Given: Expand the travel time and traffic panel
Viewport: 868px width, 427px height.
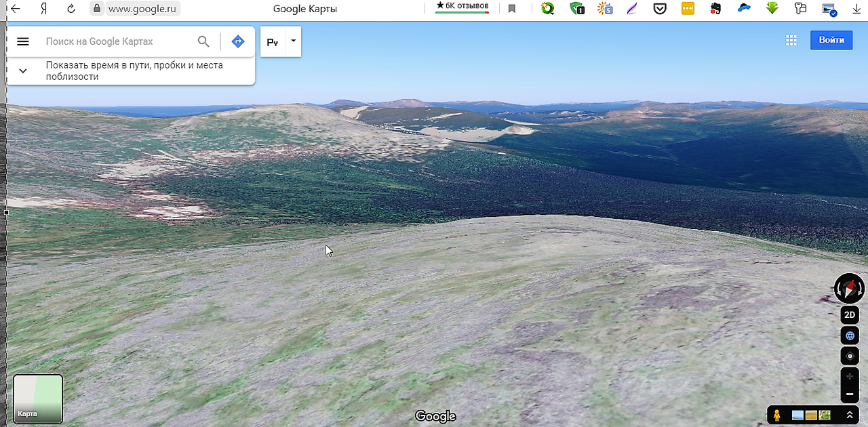Looking at the screenshot, I should [23, 70].
